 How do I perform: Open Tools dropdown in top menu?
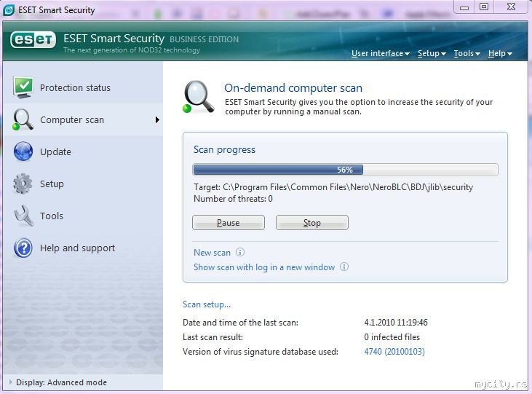[x=467, y=53]
